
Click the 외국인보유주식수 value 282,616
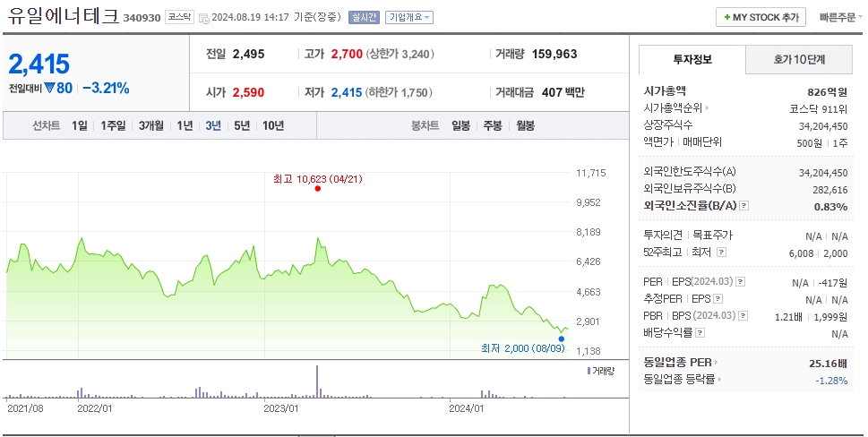click(x=830, y=190)
